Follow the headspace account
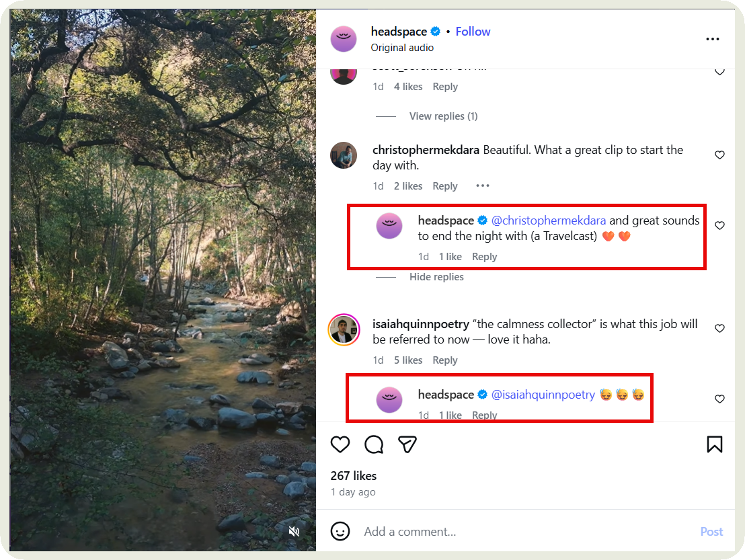Image resolution: width=745 pixels, height=560 pixels. pos(473,31)
